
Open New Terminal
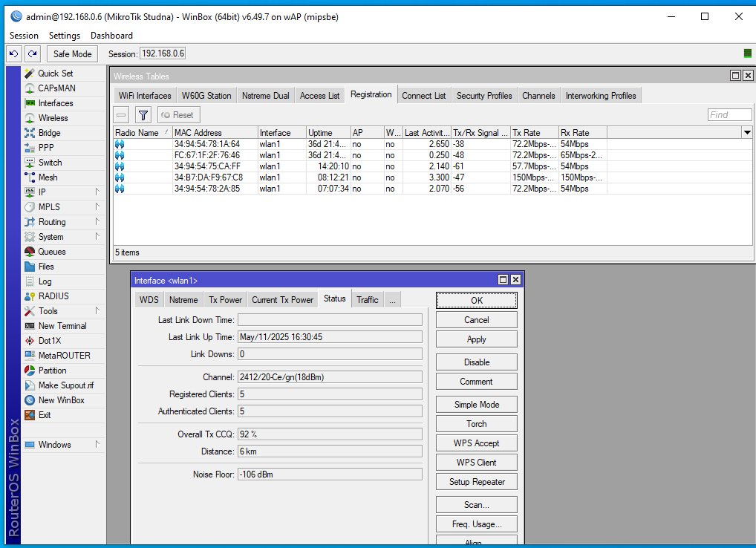coord(63,326)
